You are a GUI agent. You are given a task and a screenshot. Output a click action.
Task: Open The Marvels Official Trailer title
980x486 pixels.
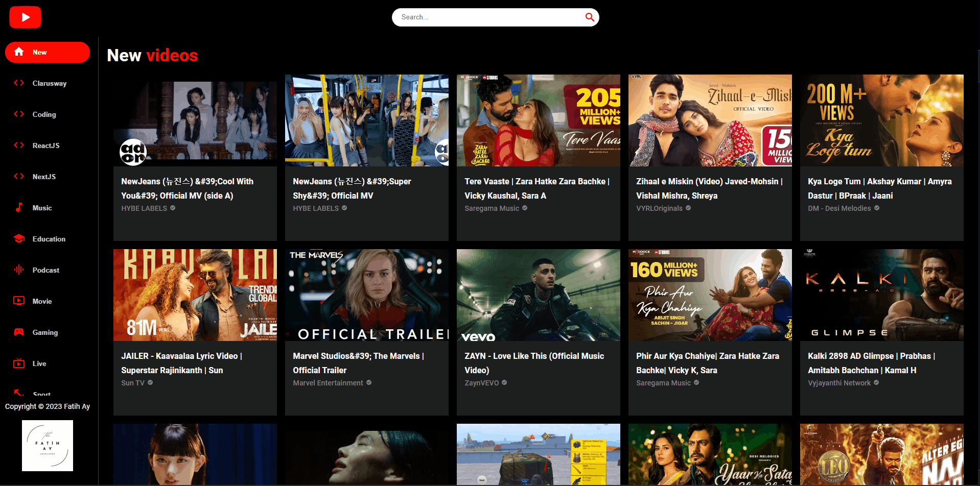click(358, 363)
